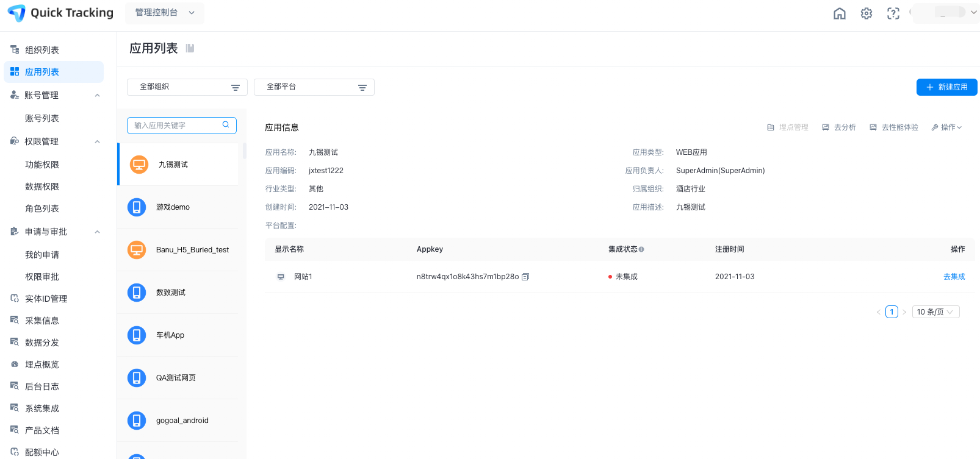Click the previous page arrow
Viewport: 980px width, 459px height.
tap(879, 312)
